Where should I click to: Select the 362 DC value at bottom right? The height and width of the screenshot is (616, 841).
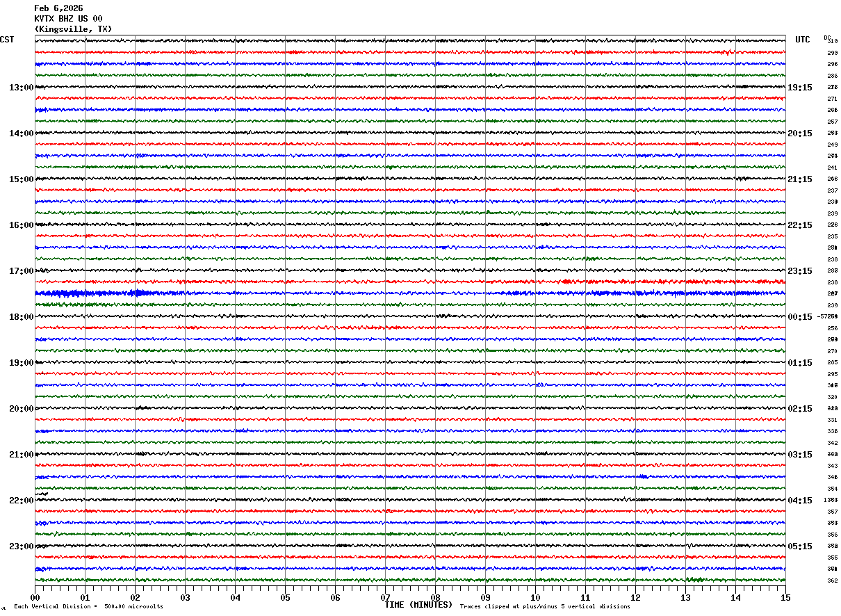(832, 581)
